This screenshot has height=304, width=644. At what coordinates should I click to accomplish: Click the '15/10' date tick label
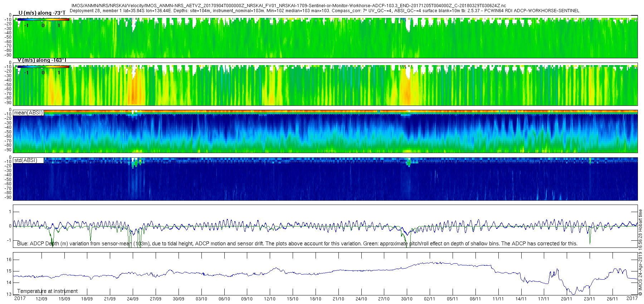coord(293,299)
